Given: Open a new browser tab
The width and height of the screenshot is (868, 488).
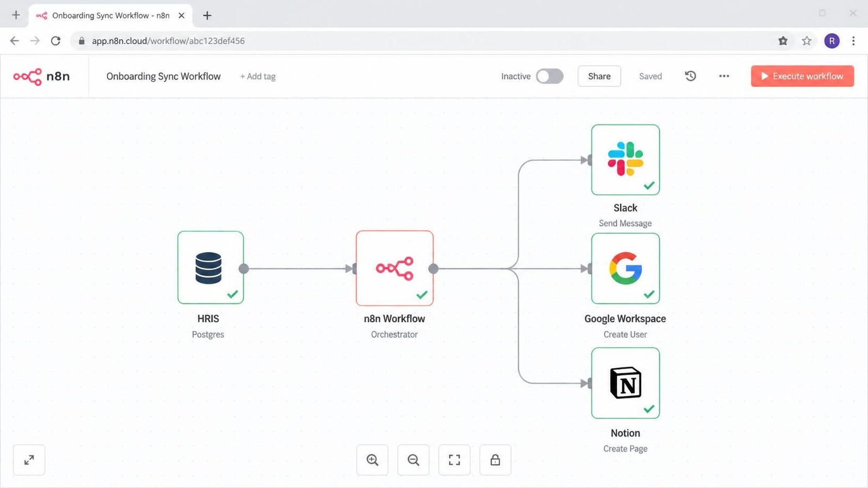Looking at the screenshot, I should (207, 15).
